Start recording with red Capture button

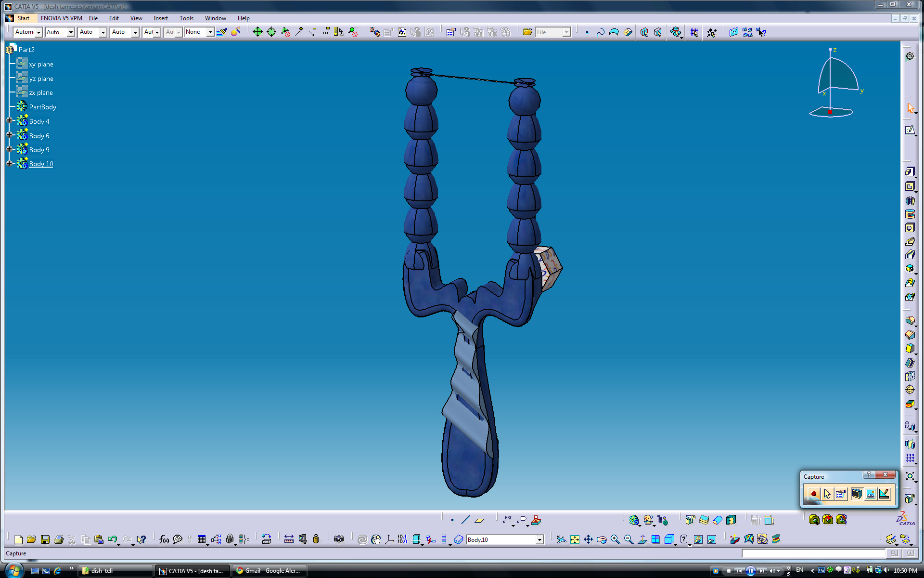(x=813, y=494)
